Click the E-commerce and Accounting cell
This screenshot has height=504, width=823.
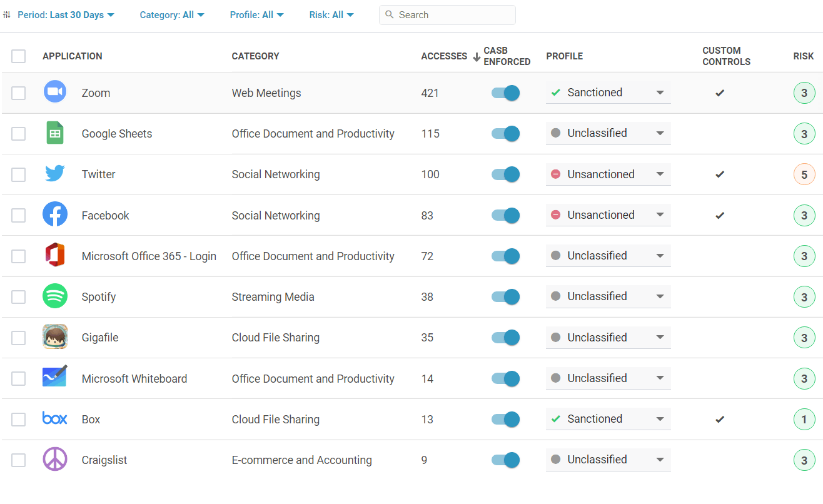(301, 460)
